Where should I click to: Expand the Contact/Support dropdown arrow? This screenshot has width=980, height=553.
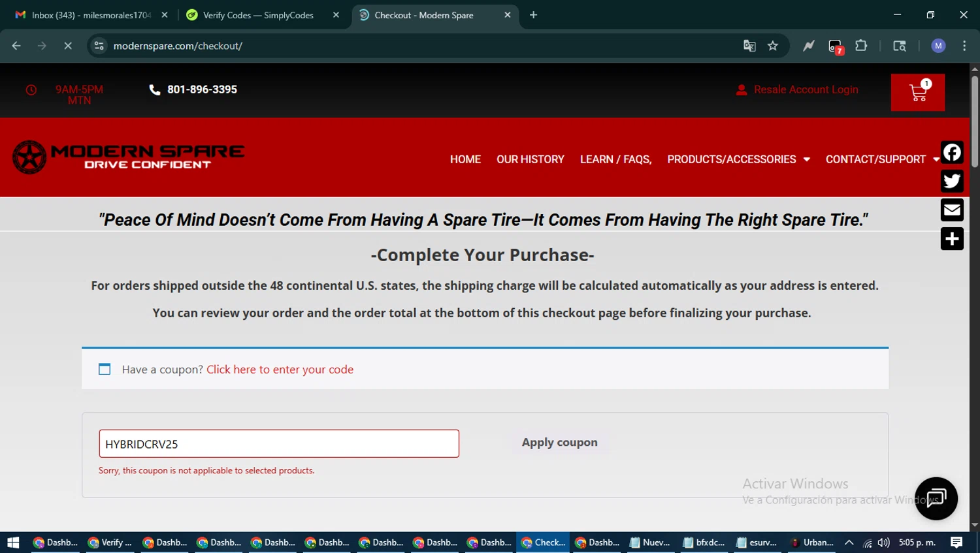pos(936,159)
